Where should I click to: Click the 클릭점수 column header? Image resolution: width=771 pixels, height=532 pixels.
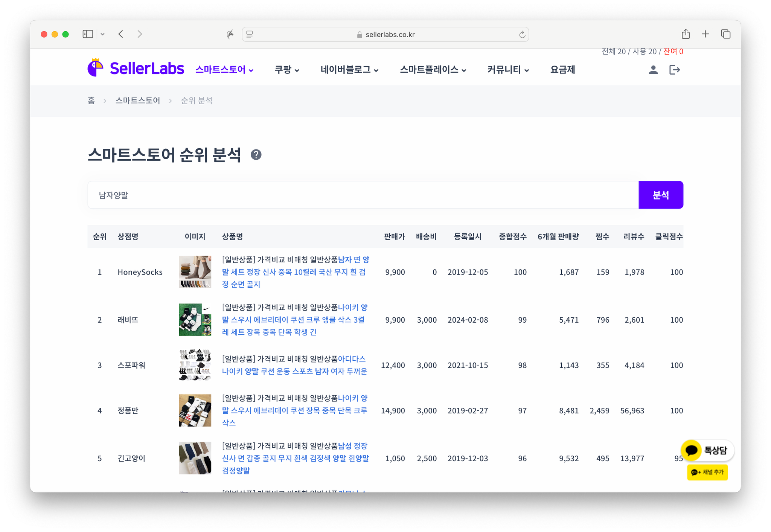tap(669, 236)
